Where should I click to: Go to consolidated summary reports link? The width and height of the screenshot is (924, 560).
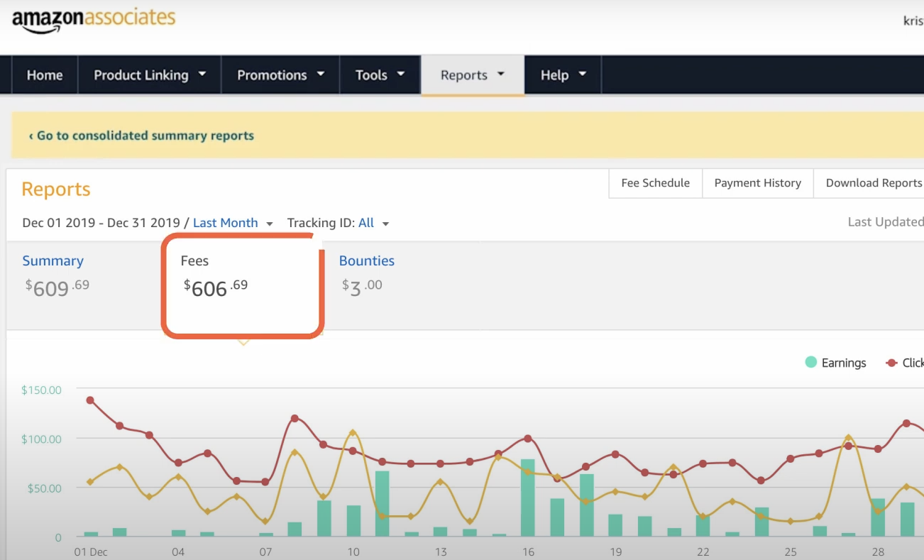coord(141,136)
